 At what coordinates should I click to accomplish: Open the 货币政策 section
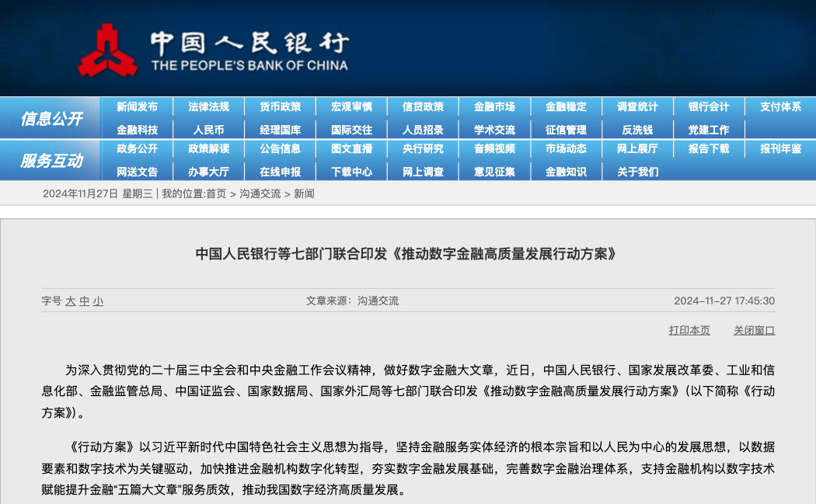281,106
